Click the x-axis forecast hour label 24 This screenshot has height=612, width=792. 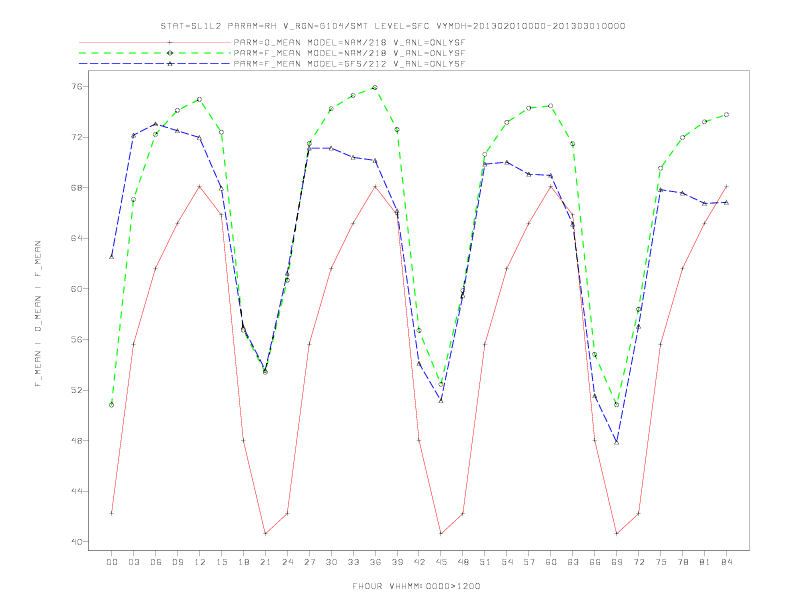pos(287,562)
